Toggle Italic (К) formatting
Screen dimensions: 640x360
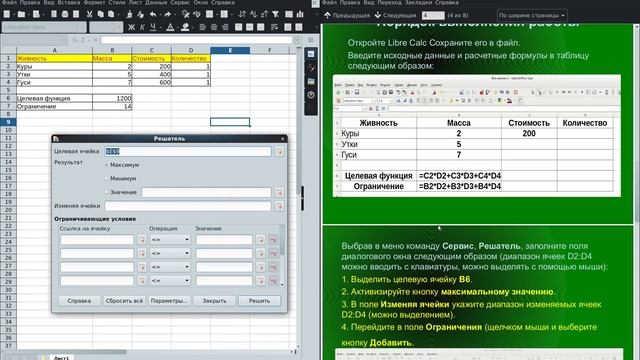tap(142, 27)
